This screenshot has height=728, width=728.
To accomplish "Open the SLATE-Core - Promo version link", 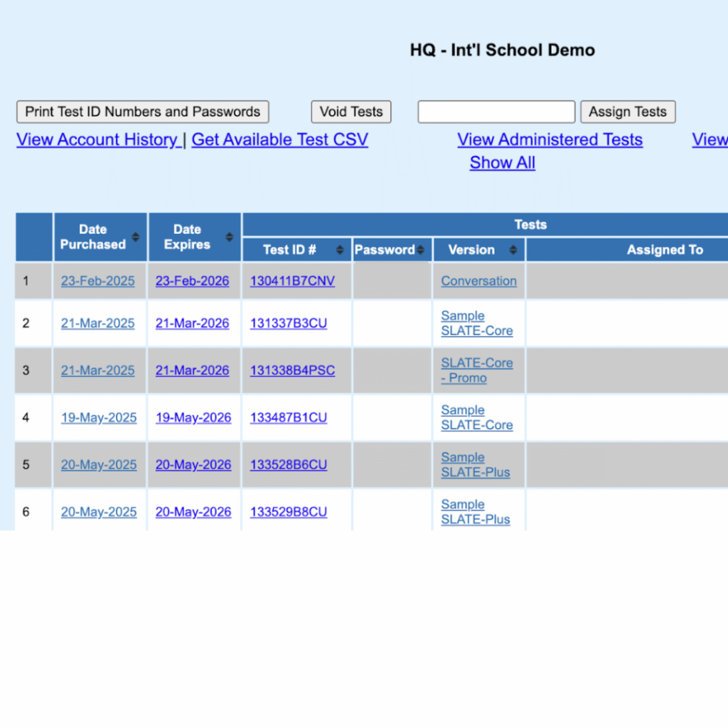I will (x=476, y=370).
